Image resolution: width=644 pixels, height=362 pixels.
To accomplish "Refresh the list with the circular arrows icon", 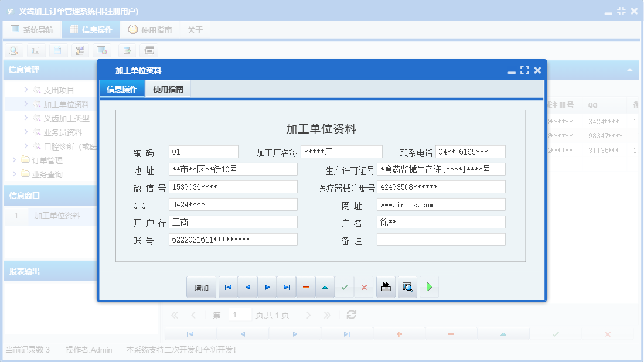I will click(x=351, y=315).
